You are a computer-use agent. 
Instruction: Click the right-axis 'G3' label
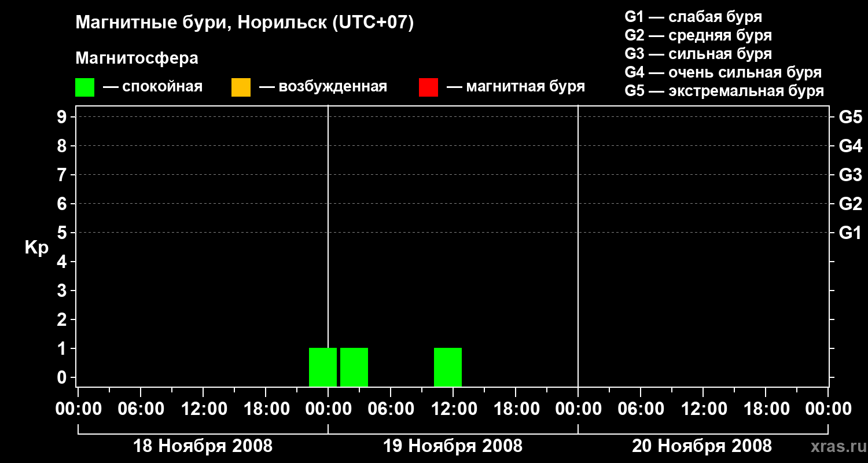(850, 175)
